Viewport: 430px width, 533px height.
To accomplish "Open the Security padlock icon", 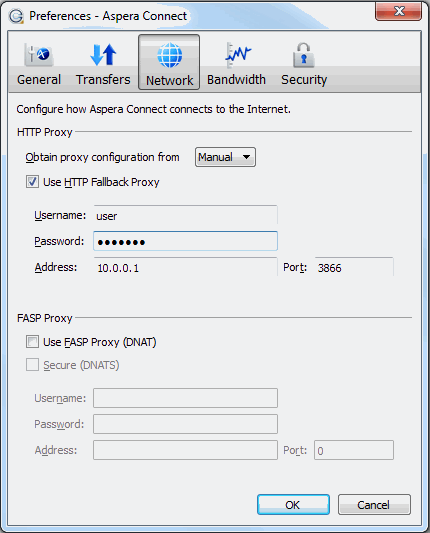I will pyautogui.click(x=304, y=54).
